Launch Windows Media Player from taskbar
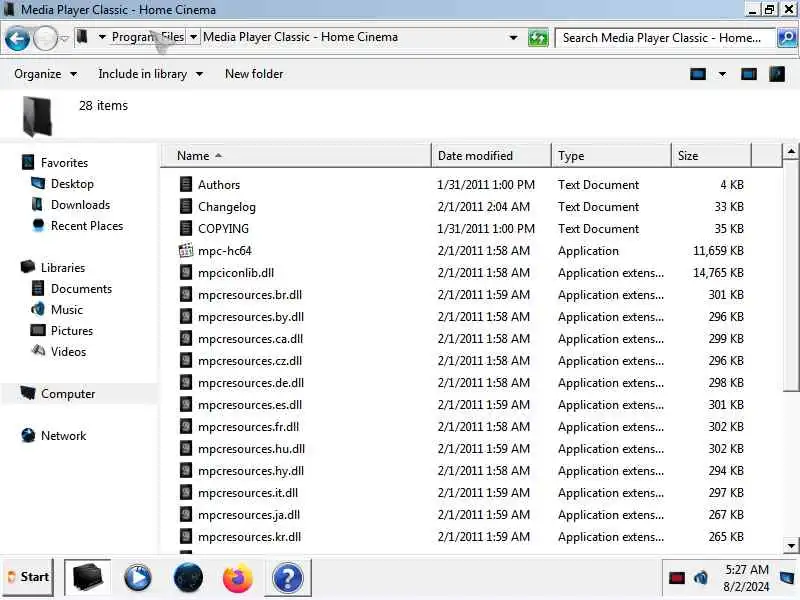This screenshot has height=600, width=800. [x=138, y=578]
